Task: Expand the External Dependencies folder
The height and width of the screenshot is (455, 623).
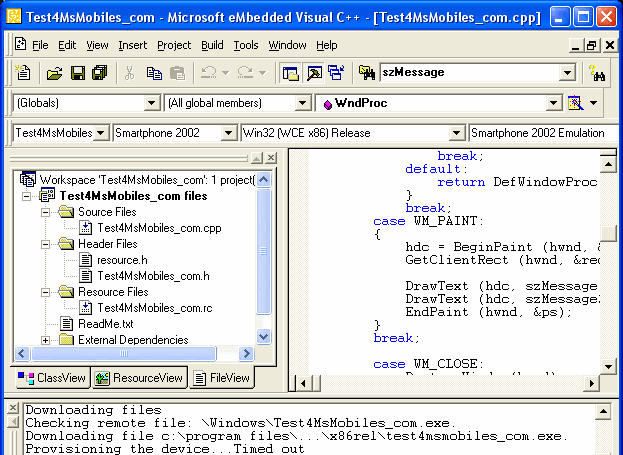Action: pyautogui.click(x=46, y=340)
